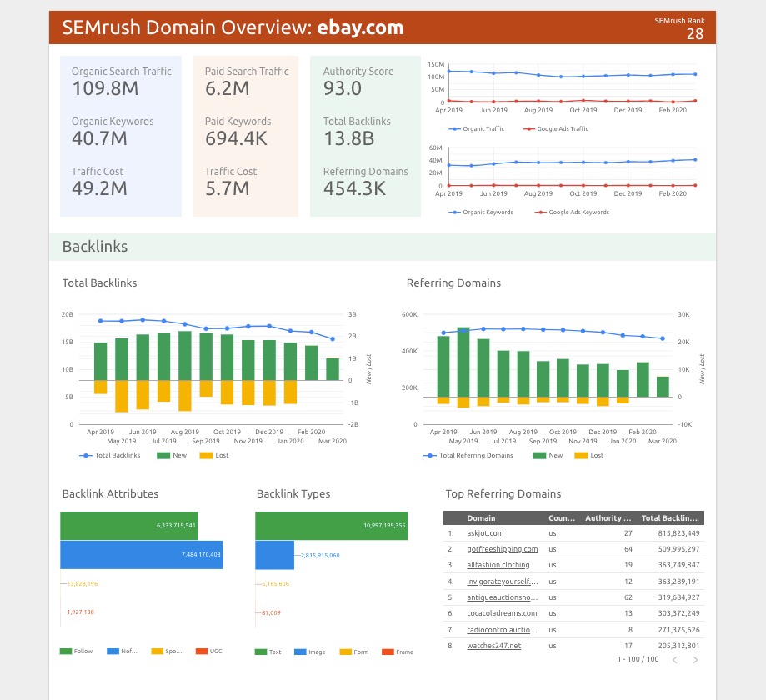Click the Referring Domains scorecard value 454.3K
This screenshot has width=766, height=700.
pos(355,188)
